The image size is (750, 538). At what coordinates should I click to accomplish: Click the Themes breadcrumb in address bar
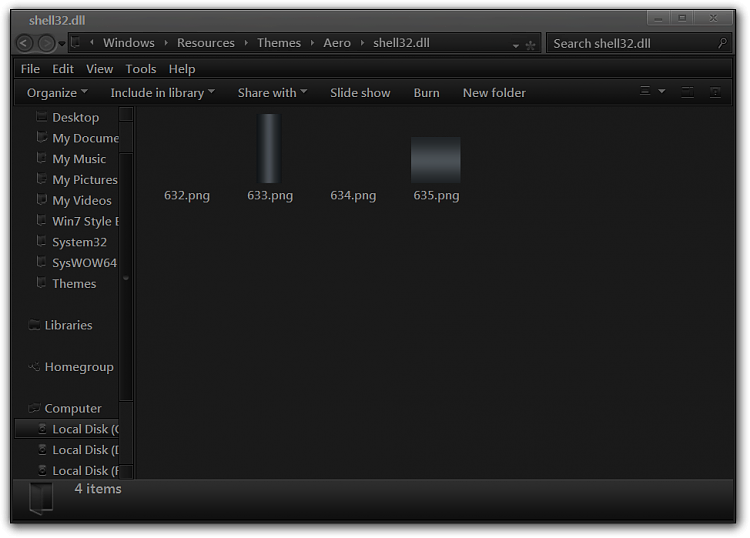tap(279, 43)
